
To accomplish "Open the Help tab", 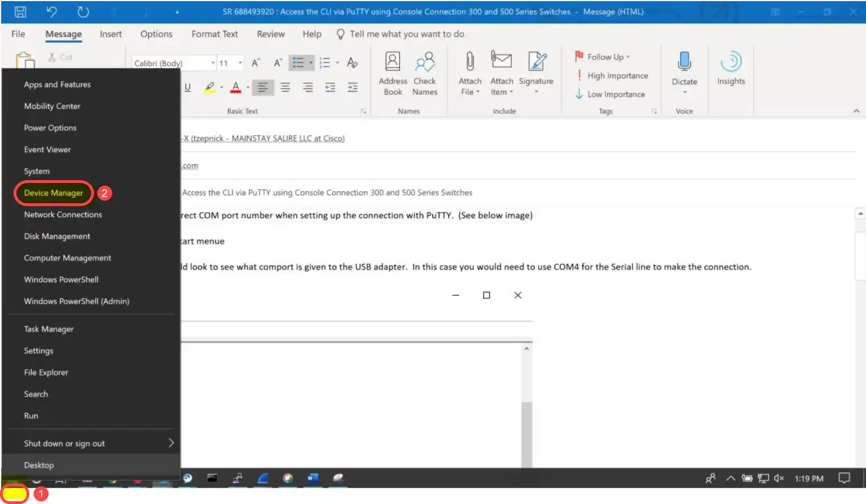I will [x=312, y=34].
